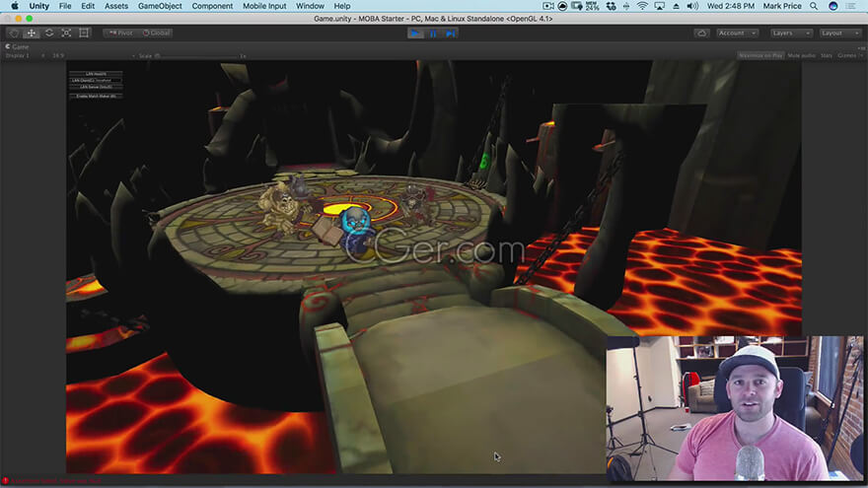Screen dimensions: 868x488
Task: Select the Rotate tool icon
Action: (49, 34)
